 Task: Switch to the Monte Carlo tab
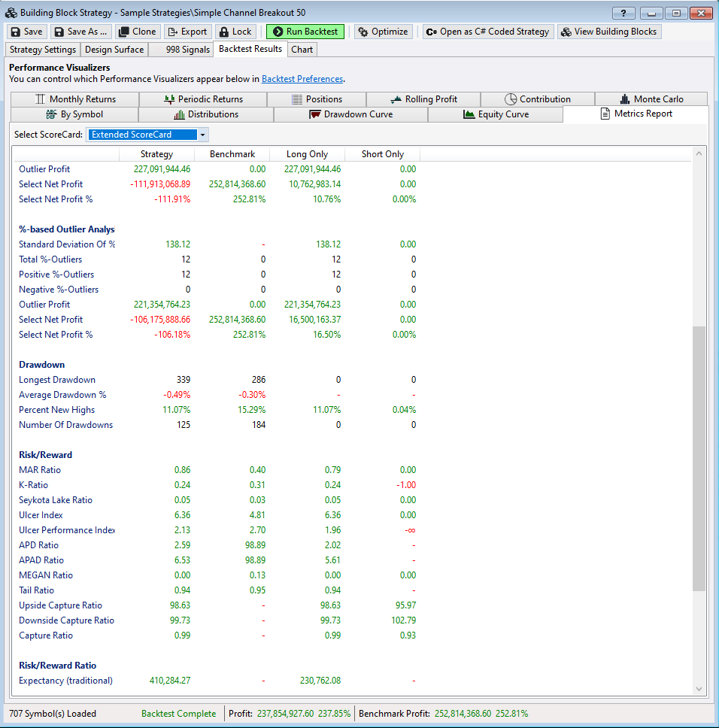pyautogui.click(x=651, y=99)
